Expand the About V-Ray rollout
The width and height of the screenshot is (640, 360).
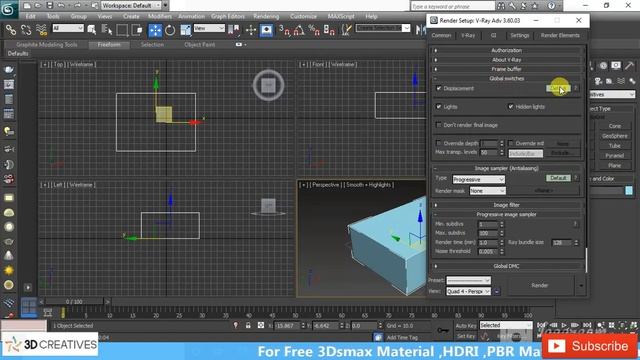[x=507, y=60]
